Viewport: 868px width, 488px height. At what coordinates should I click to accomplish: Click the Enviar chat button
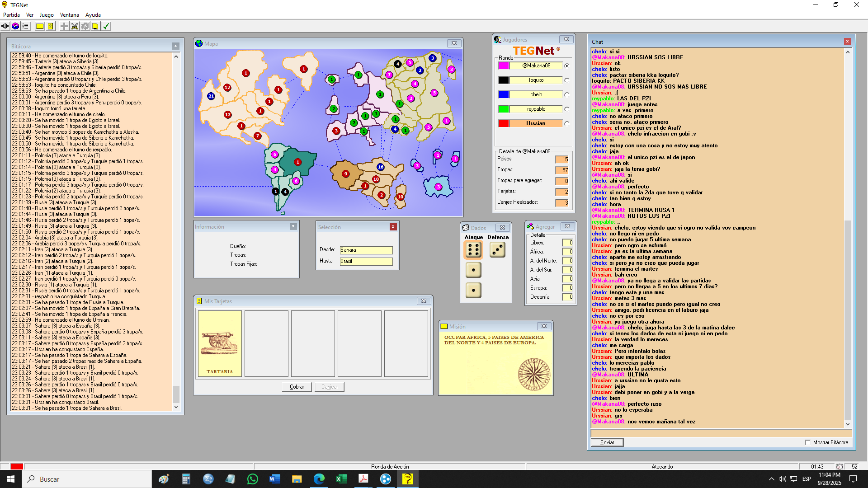tap(607, 442)
